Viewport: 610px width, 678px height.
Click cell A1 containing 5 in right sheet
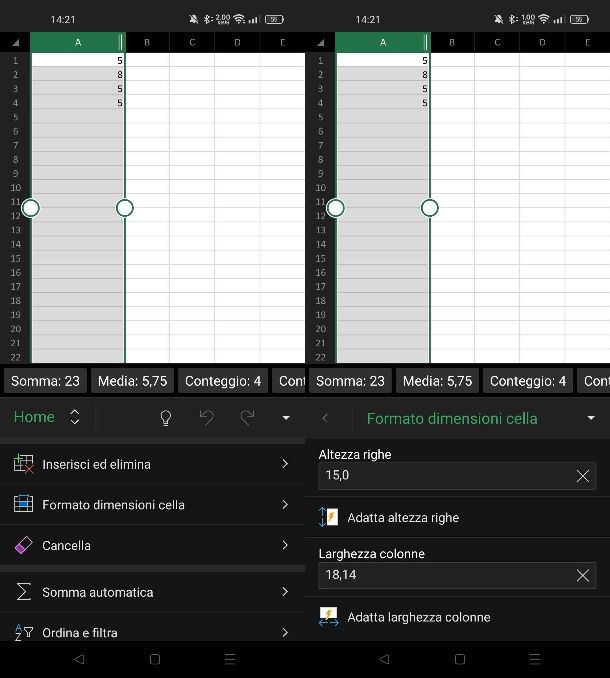pyautogui.click(x=383, y=60)
